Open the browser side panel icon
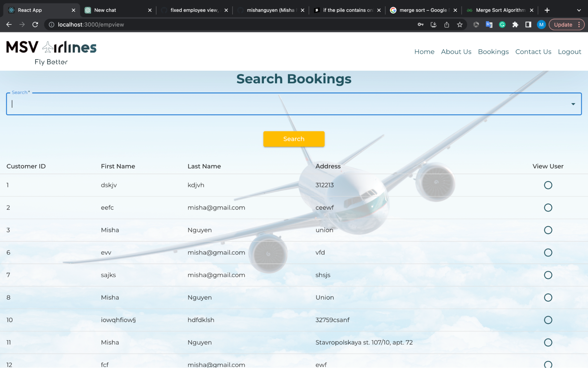This screenshot has width=588, height=368. (x=528, y=24)
